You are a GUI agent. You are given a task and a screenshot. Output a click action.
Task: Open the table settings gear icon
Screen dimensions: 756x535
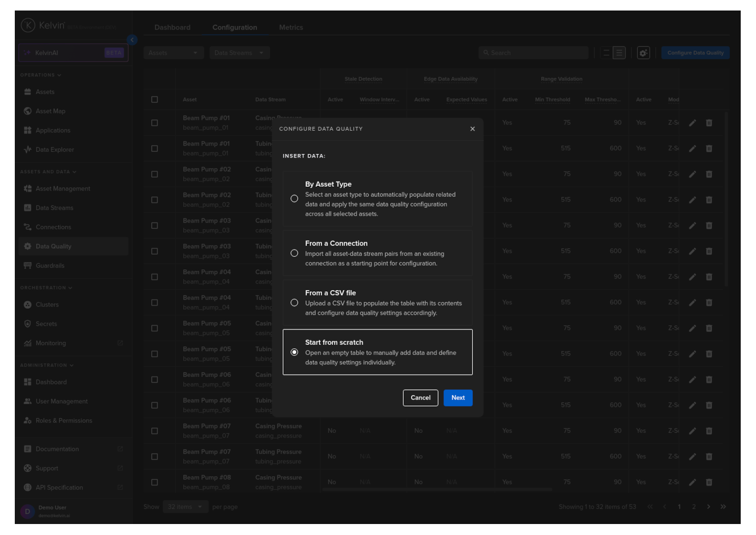pos(643,53)
